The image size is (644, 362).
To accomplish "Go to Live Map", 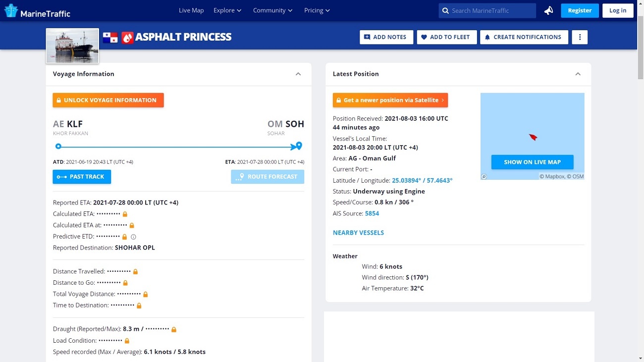I will point(191,10).
